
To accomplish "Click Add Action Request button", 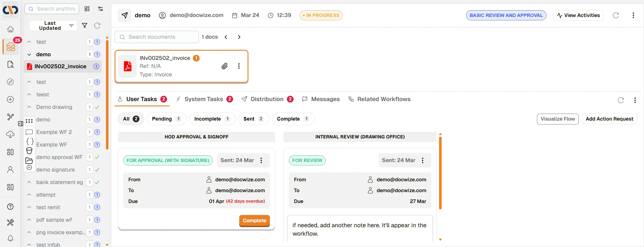I will pyautogui.click(x=609, y=119).
